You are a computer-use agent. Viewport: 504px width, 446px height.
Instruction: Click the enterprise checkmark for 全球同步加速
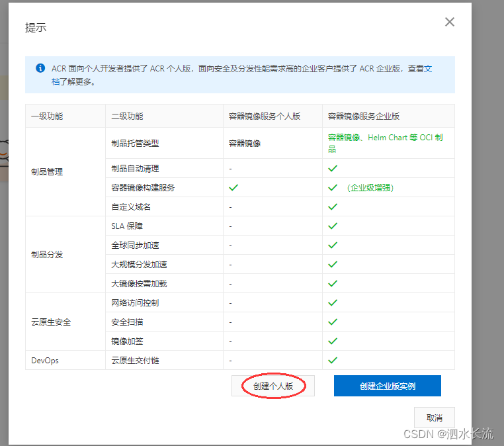click(x=333, y=245)
